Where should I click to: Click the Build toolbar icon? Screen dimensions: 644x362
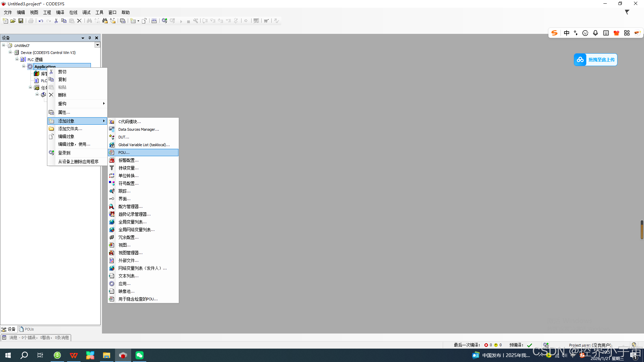[x=154, y=21]
